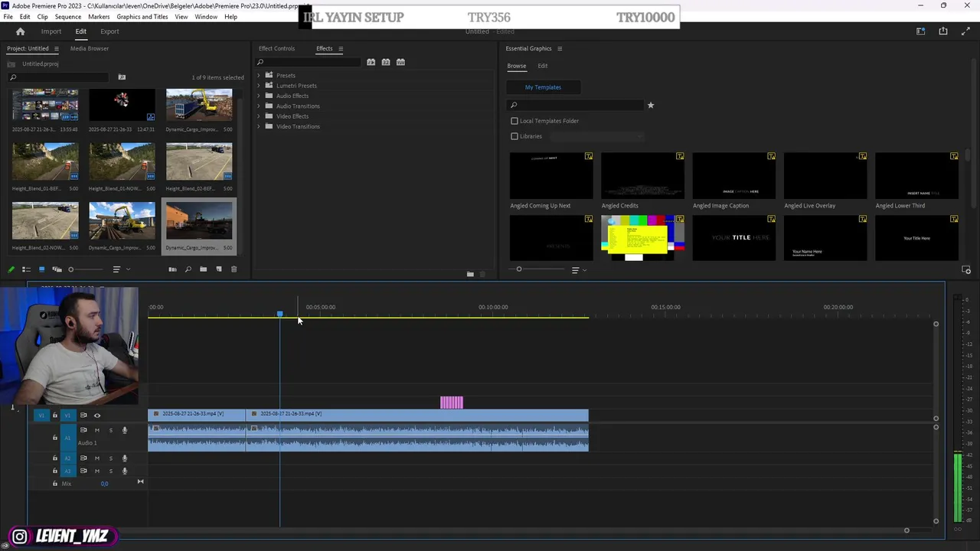The height and width of the screenshot is (551, 980).
Task: Open Quick Export icon in header
Action: [943, 31]
